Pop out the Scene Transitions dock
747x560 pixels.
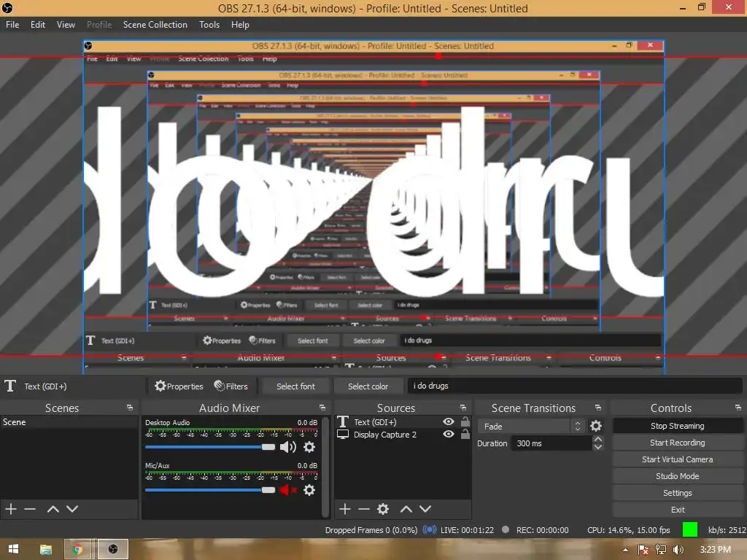pos(598,408)
